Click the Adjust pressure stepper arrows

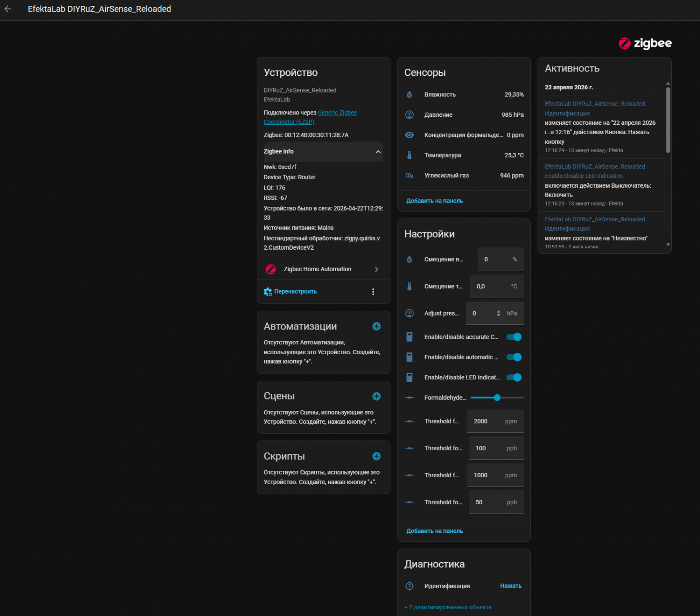pos(499,313)
